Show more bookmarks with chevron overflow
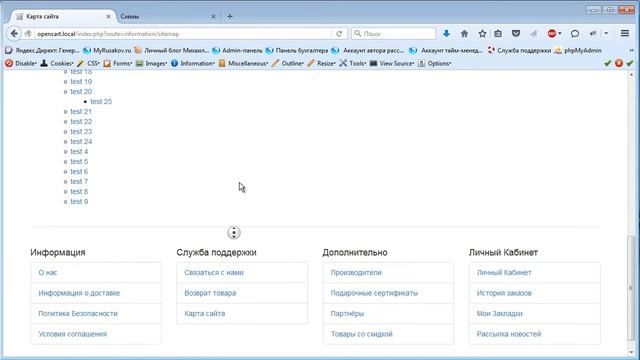The height and width of the screenshot is (360, 640). [631, 50]
